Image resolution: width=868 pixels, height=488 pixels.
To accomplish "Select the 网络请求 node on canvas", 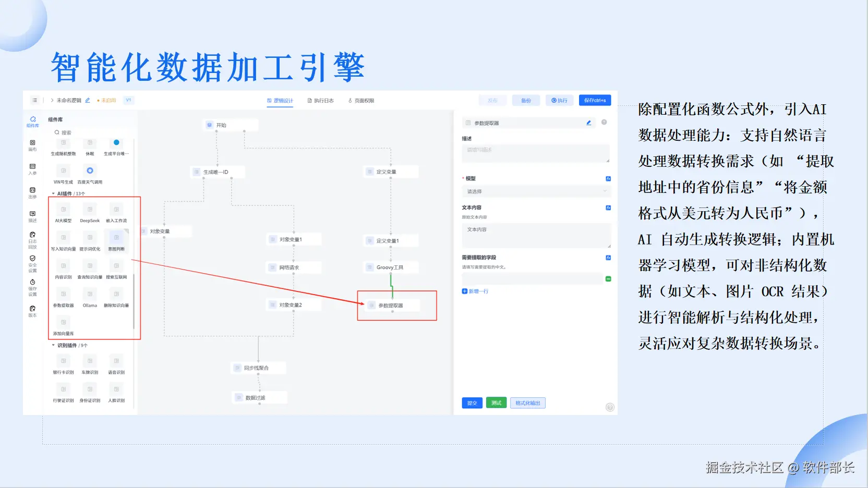I will pyautogui.click(x=294, y=267).
